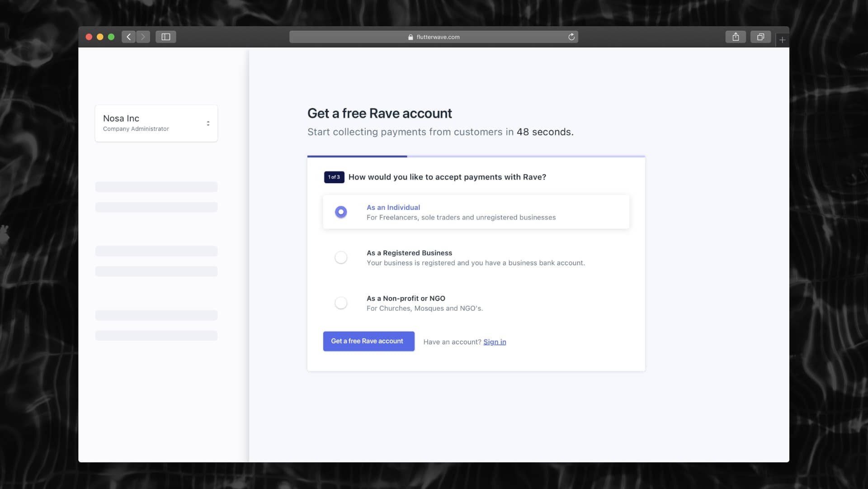Click the 'For Freelancers, sole traders' description
Viewport: 868px width, 489px height.
point(461,218)
